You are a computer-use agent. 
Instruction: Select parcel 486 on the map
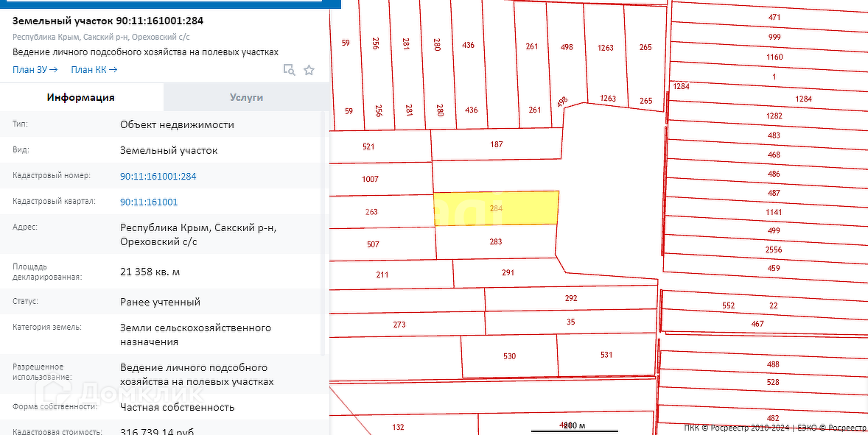pyautogui.click(x=774, y=174)
